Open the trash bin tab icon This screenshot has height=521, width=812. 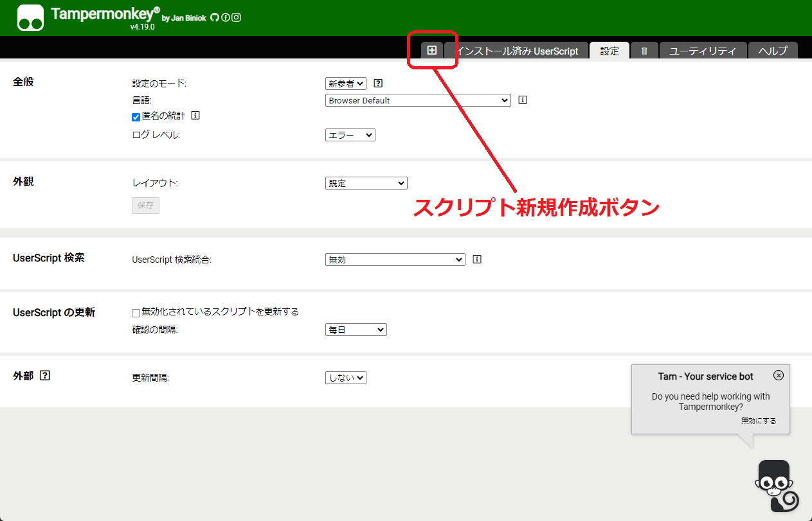pos(644,49)
